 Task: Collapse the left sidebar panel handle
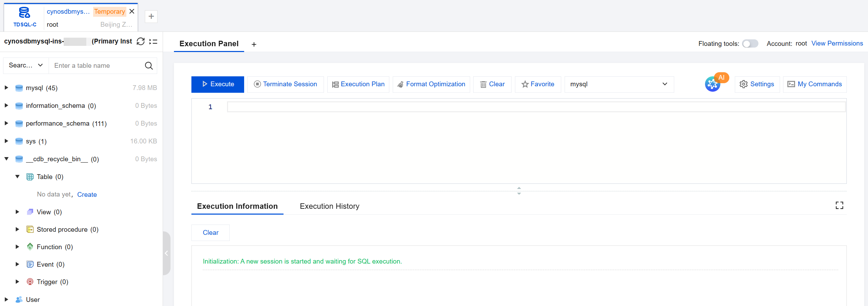[x=166, y=253]
